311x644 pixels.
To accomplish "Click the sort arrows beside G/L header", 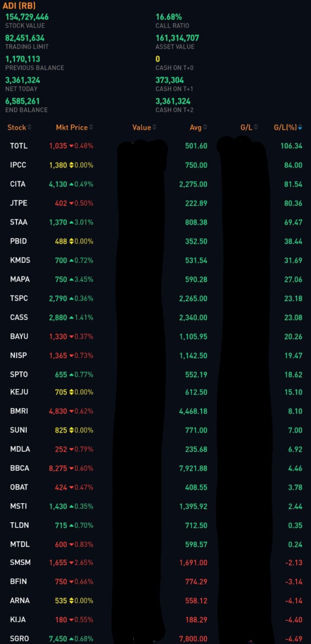I will point(256,127).
